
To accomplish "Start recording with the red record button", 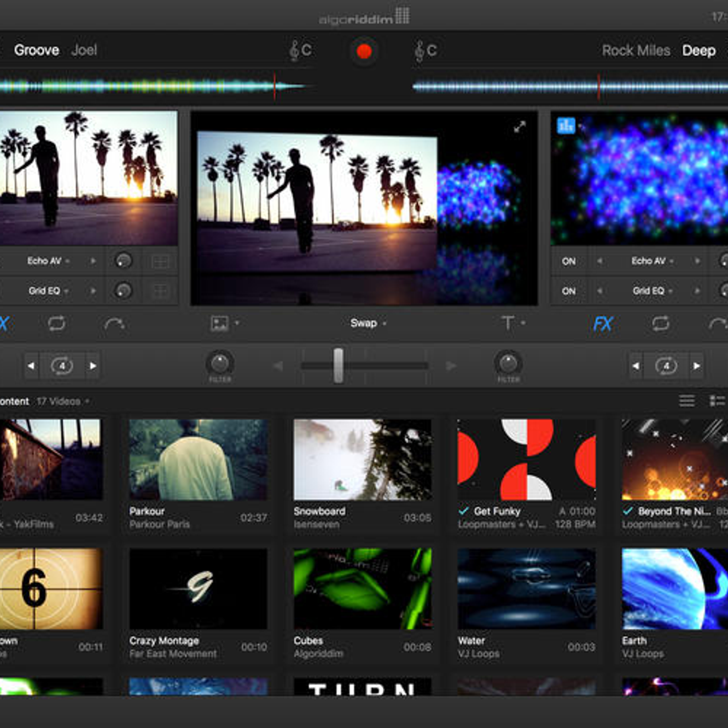I will [x=364, y=51].
